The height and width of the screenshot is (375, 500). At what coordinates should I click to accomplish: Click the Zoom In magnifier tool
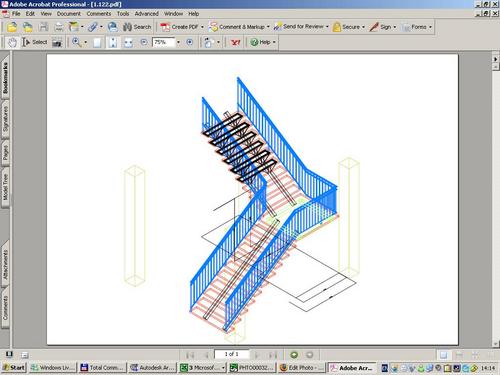pyautogui.click(x=76, y=42)
